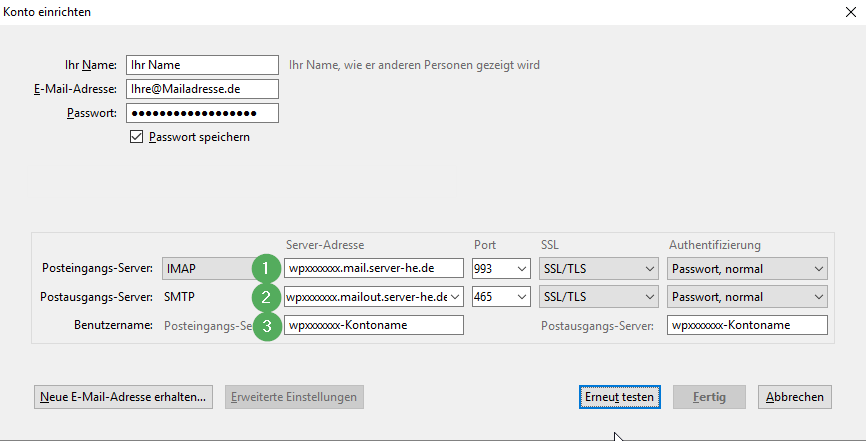The image size is (866, 441).
Task: Open incoming server SSL/TLS dropdown
Action: (598, 268)
